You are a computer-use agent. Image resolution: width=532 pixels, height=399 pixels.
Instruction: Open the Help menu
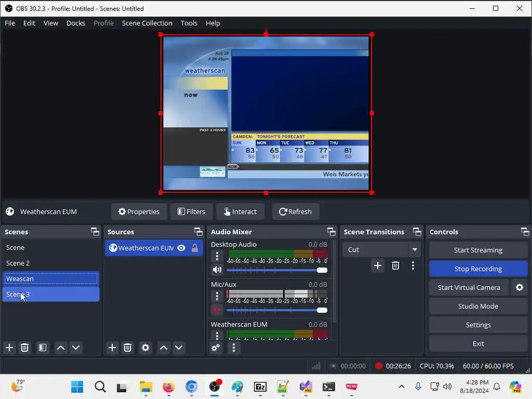coord(212,23)
